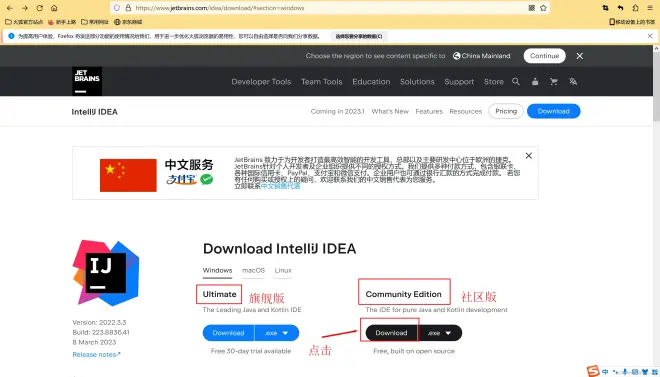Screen dimensions: 660x377
Task: Select the Windows tab
Action: click(x=217, y=271)
